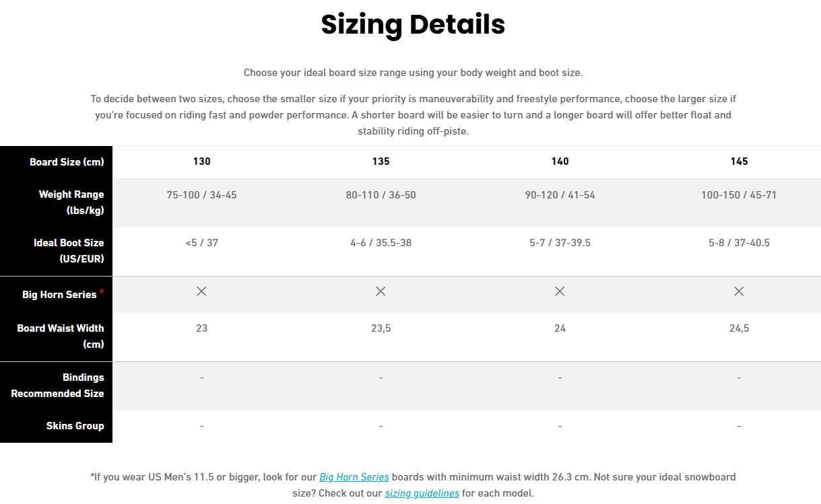
Task: Click the red asterisk beside Big Horn Series
Action: (102, 292)
